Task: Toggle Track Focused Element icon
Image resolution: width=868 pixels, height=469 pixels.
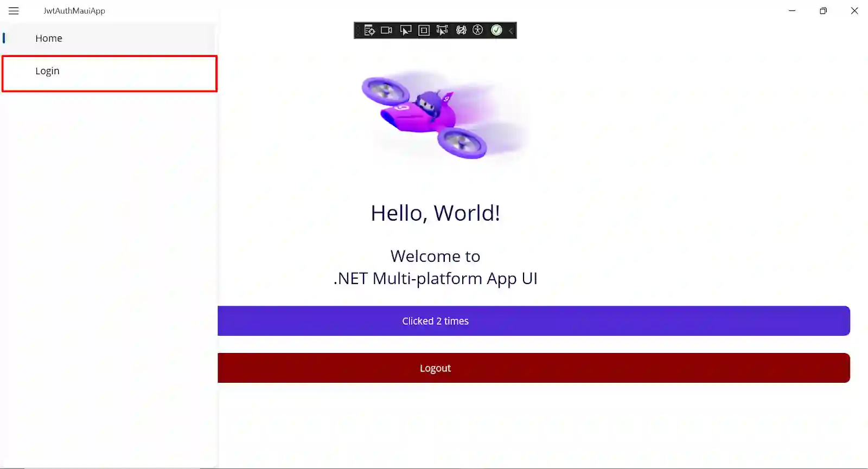Action: [442, 30]
